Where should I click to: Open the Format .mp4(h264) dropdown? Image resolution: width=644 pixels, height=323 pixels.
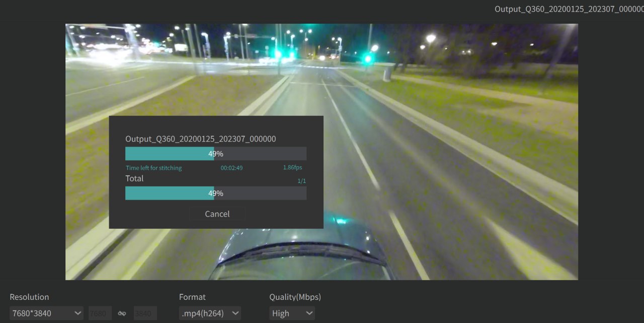pyautogui.click(x=210, y=313)
